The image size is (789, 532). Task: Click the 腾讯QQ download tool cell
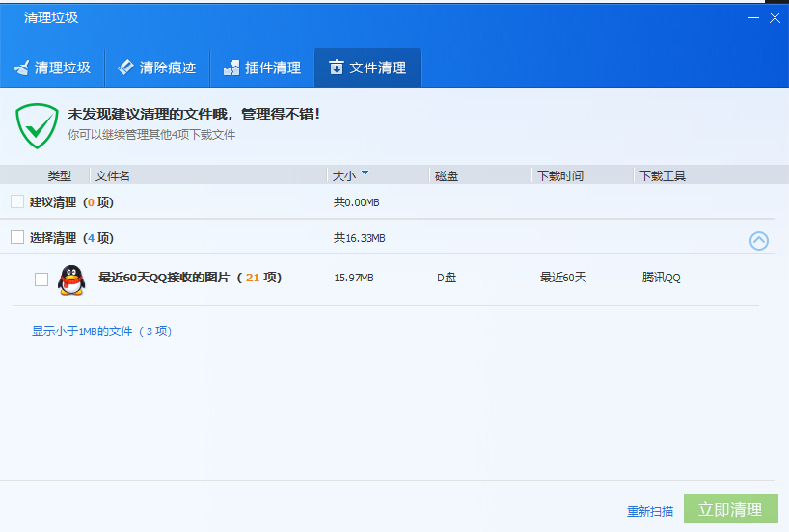(x=661, y=278)
